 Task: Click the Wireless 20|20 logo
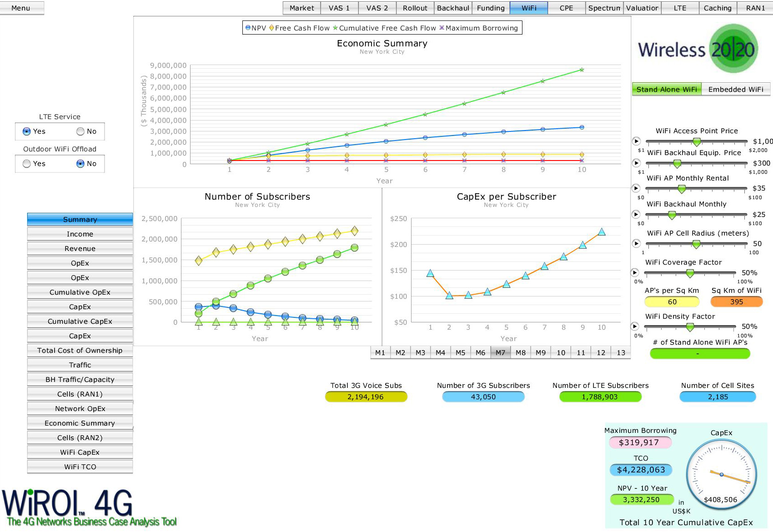(x=698, y=49)
